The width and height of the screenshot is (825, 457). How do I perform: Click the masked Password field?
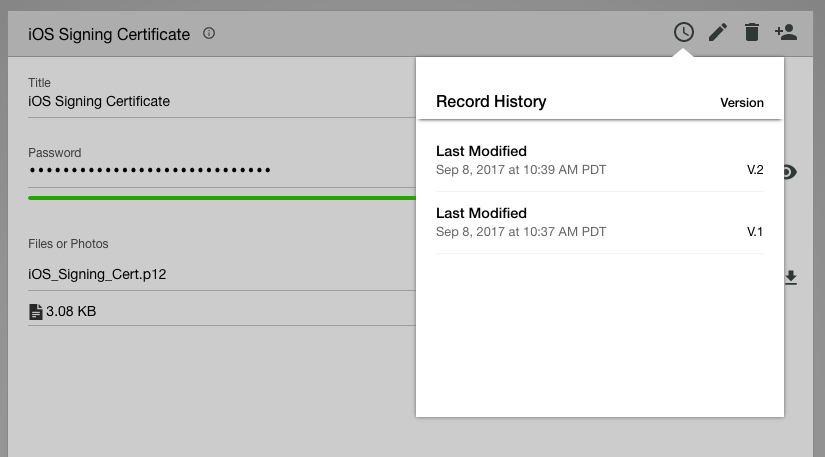pyautogui.click(x=150, y=171)
